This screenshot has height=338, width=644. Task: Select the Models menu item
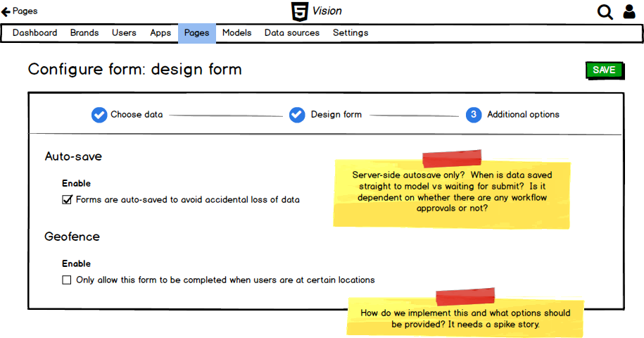click(x=236, y=33)
